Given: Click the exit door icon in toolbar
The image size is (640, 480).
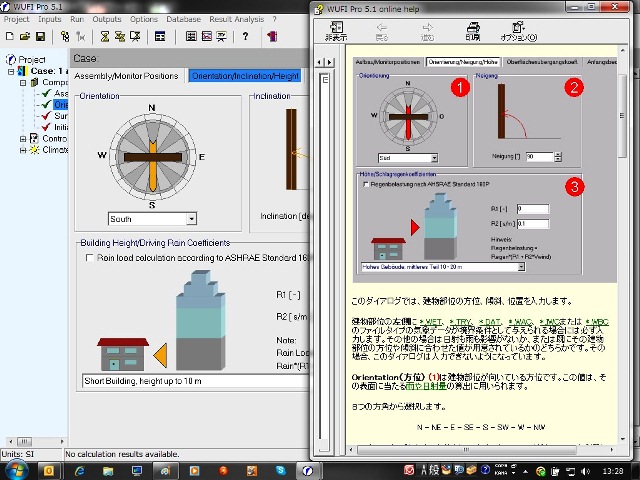Looking at the screenshot, I should point(272,37).
